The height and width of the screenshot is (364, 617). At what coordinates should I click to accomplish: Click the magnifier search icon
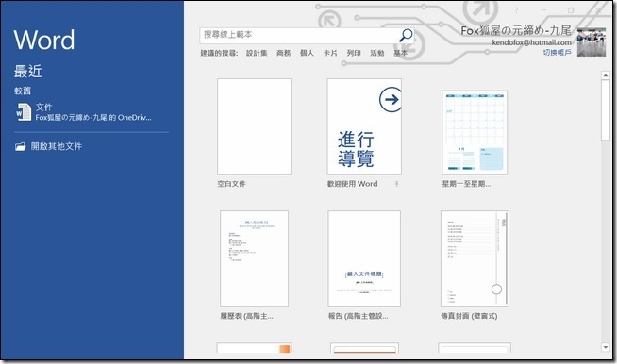pyautogui.click(x=406, y=36)
